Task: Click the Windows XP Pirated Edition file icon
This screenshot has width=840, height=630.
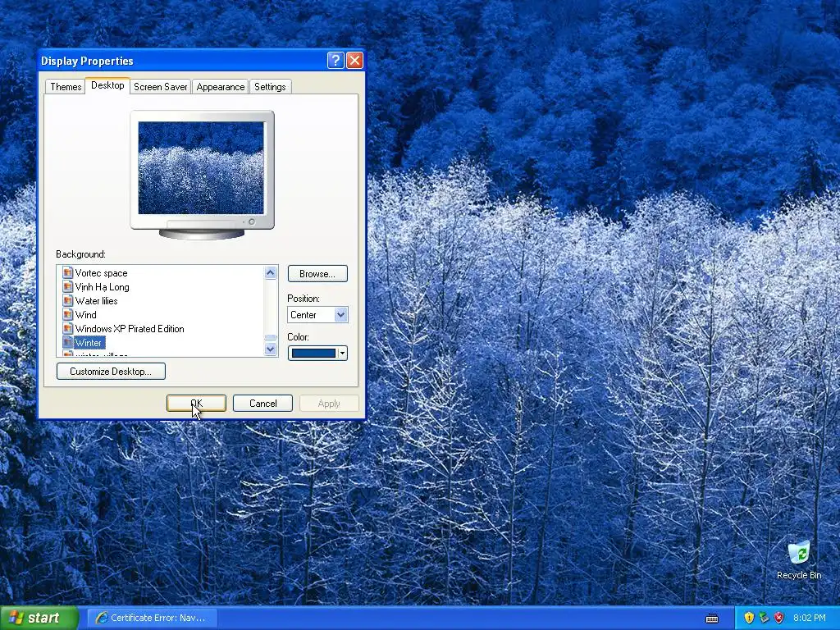Action: 67,328
